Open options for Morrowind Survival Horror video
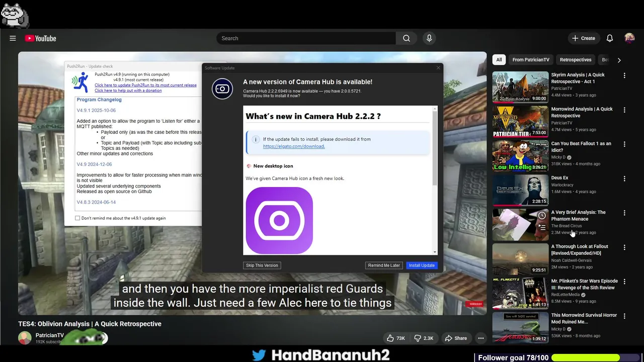This screenshot has width=644, height=362. 624,316
